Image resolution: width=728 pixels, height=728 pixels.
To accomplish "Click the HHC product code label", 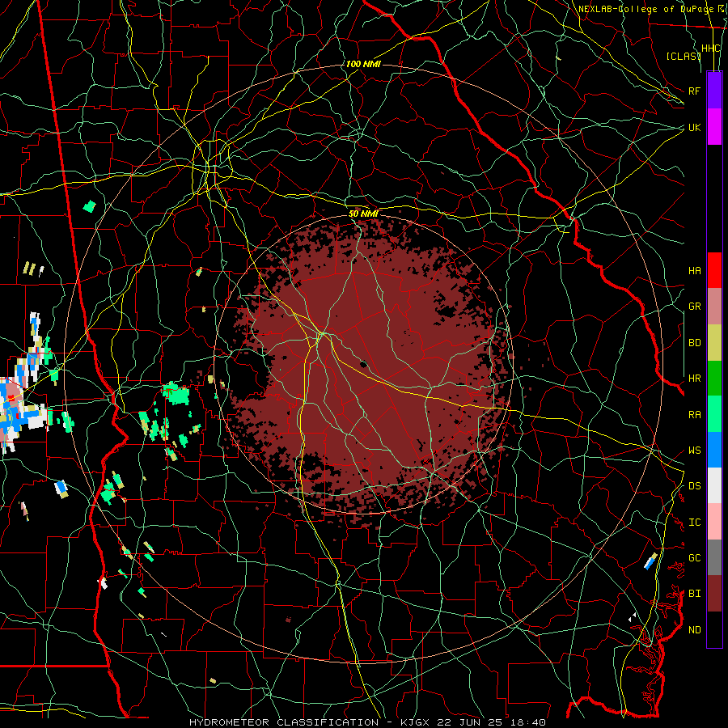I will click(710, 49).
